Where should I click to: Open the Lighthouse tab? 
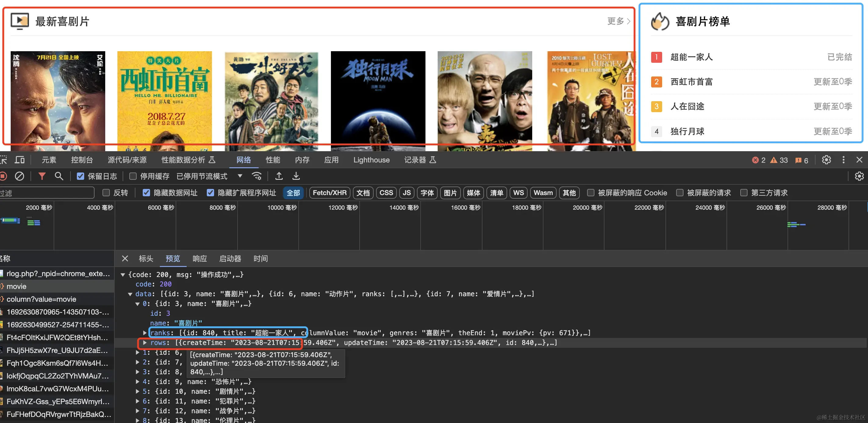click(371, 160)
